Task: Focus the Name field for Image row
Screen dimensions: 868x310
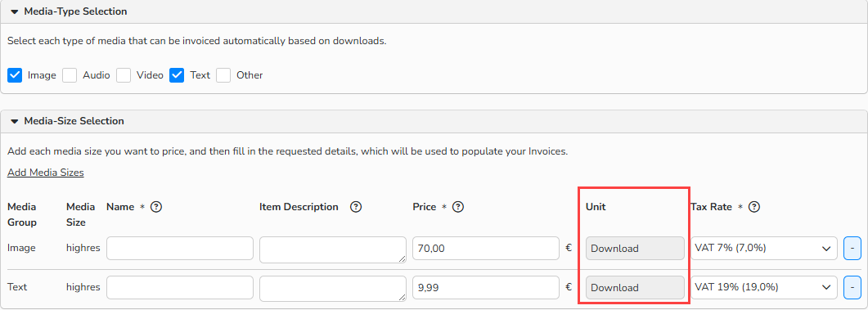Action: coord(180,249)
